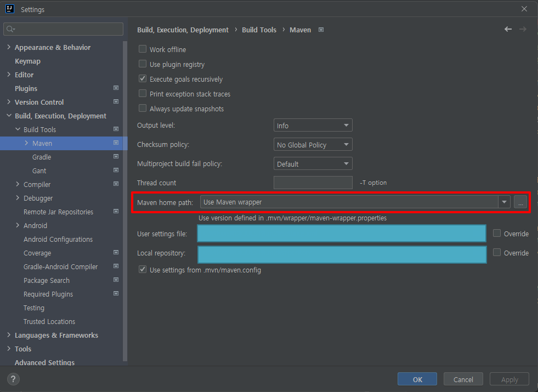Screen dimensions: 538x392
Task: Browse Maven home path with ellipsis button
Action: (x=520, y=202)
